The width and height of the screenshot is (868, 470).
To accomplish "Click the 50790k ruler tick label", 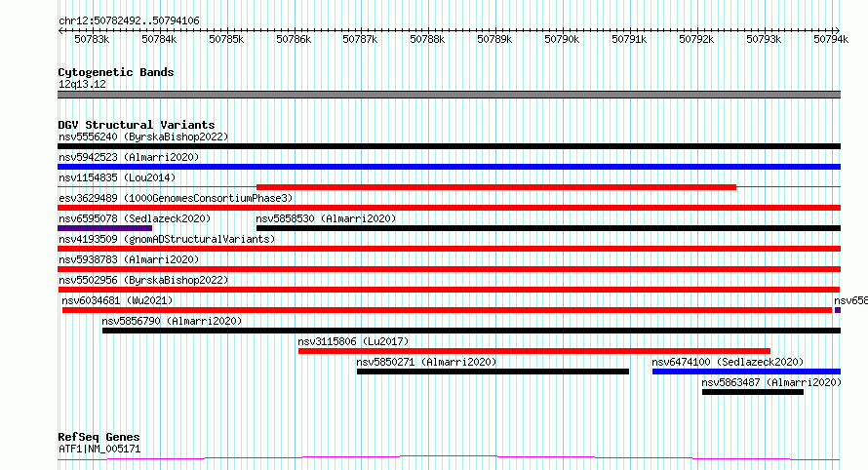I will 562,39.
